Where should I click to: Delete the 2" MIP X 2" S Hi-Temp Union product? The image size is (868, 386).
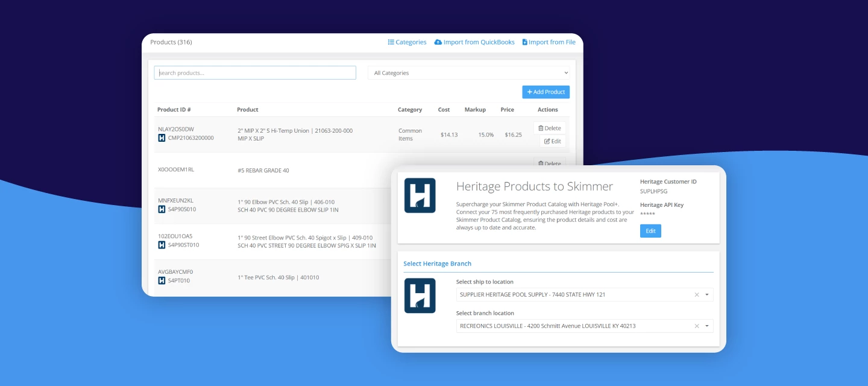click(549, 128)
